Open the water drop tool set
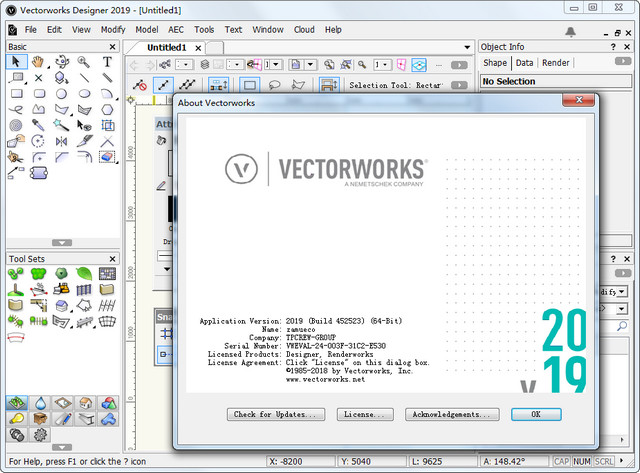 pyautogui.click(x=40, y=403)
